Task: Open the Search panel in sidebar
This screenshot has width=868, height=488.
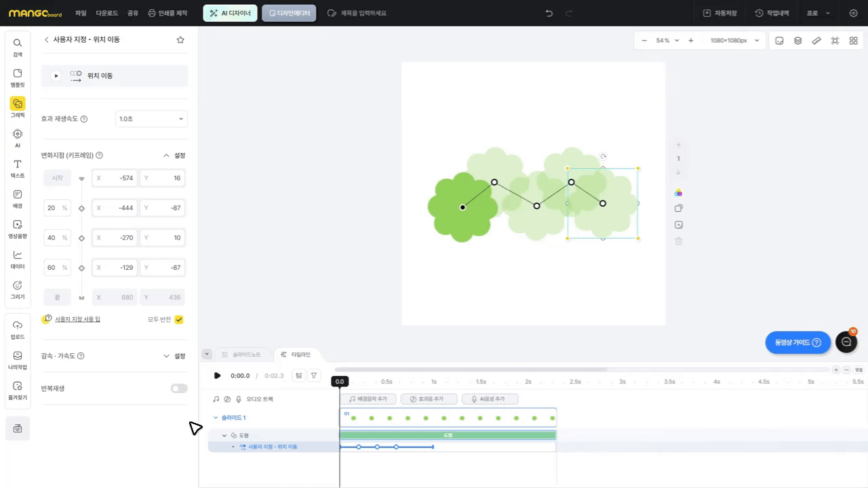Action: point(18,47)
